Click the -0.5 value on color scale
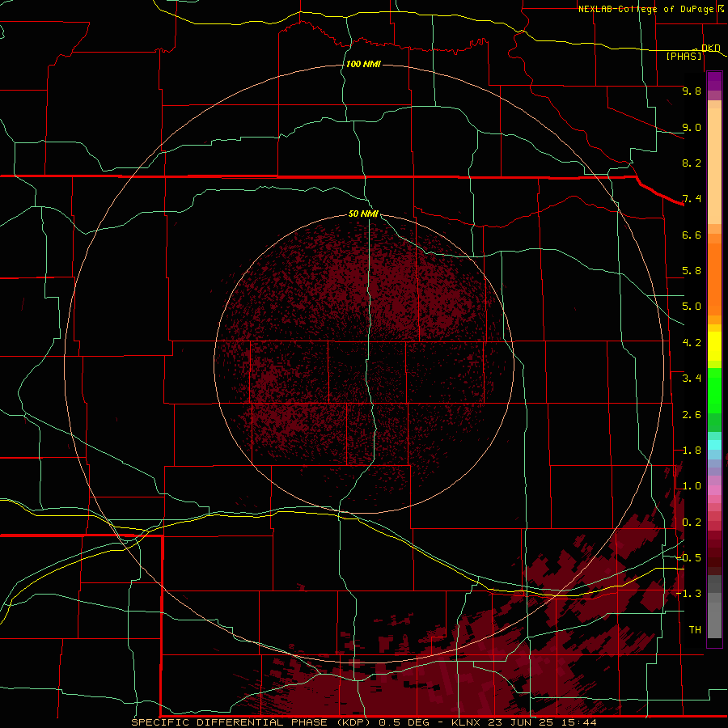 pos(688,558)
